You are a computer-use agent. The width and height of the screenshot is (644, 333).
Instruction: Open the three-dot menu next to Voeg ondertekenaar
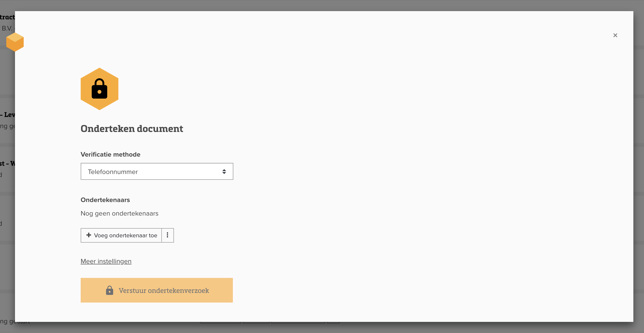click(x=167, y=235)
